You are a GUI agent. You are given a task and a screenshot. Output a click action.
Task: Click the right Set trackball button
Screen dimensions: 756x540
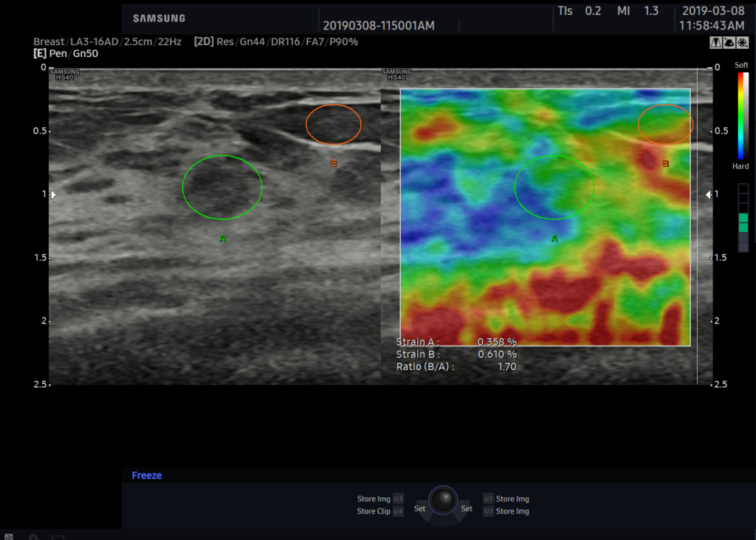(x=467, y=508)
